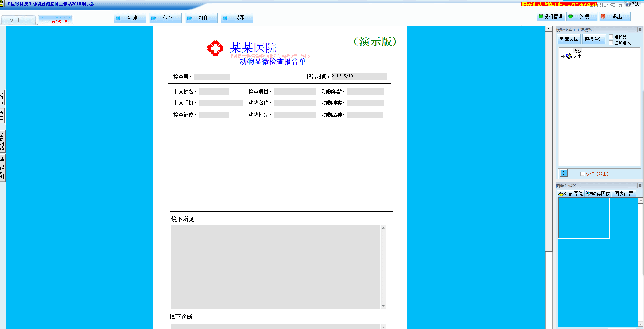
Task: Open 资料管理 data management
Action: pyautogui.click(x=550, y=16)
